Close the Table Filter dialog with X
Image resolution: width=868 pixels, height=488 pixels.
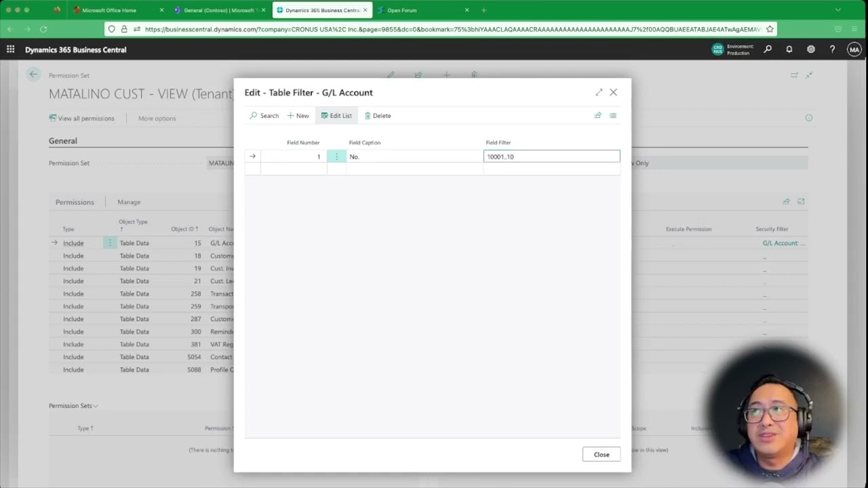pos(613,92)
